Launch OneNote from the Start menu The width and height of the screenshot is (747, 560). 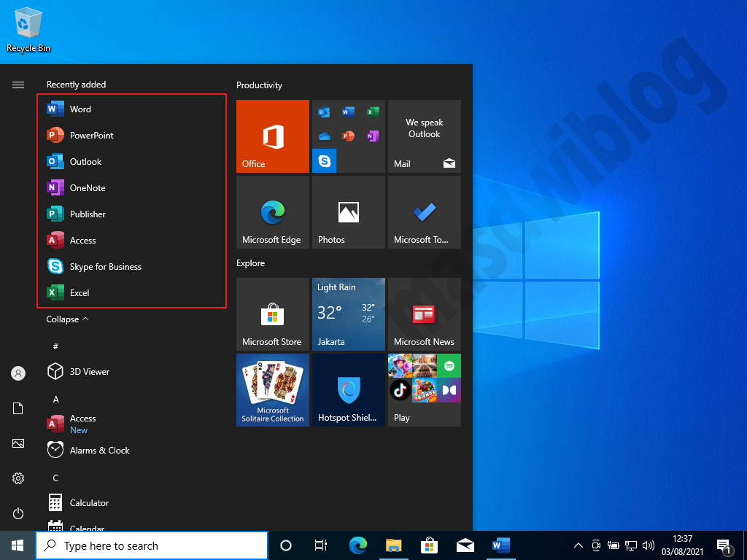pyautogui.click(x=131, y=187)
